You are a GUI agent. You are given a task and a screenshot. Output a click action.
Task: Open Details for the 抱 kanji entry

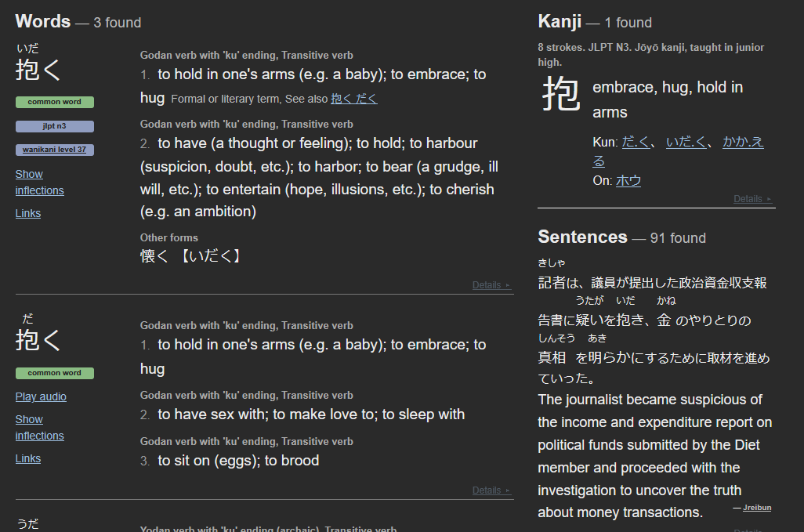752,199
